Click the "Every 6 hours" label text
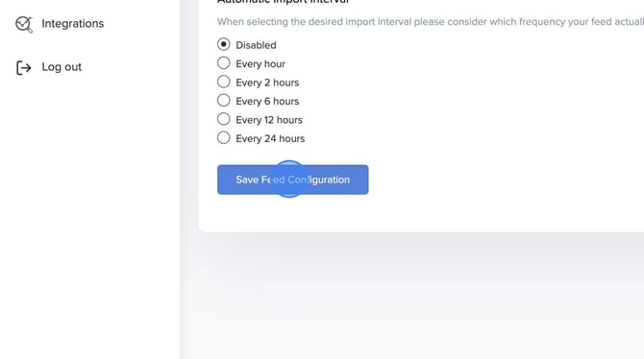The height and width of the screenshot is (359, 644). click(x=267, y=102)
